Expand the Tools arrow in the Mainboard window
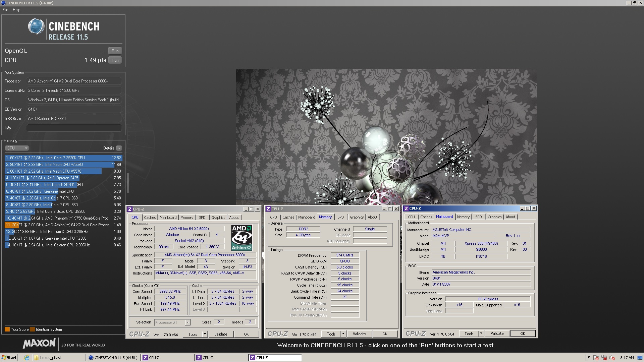Screen dimensions: 644x362 coord(481,334)
